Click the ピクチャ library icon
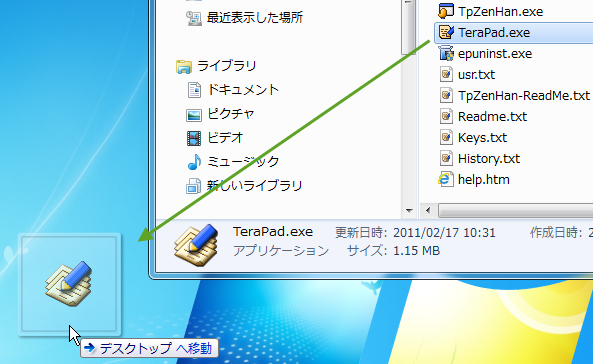Viewport: 593px width, 364px height. coord(194,115)
